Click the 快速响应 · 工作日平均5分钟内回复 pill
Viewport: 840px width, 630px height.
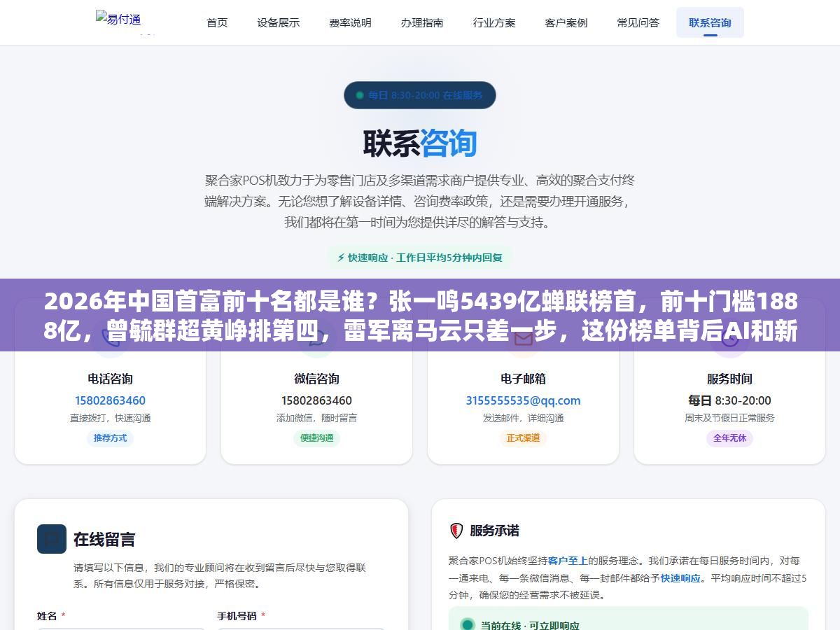420,258
